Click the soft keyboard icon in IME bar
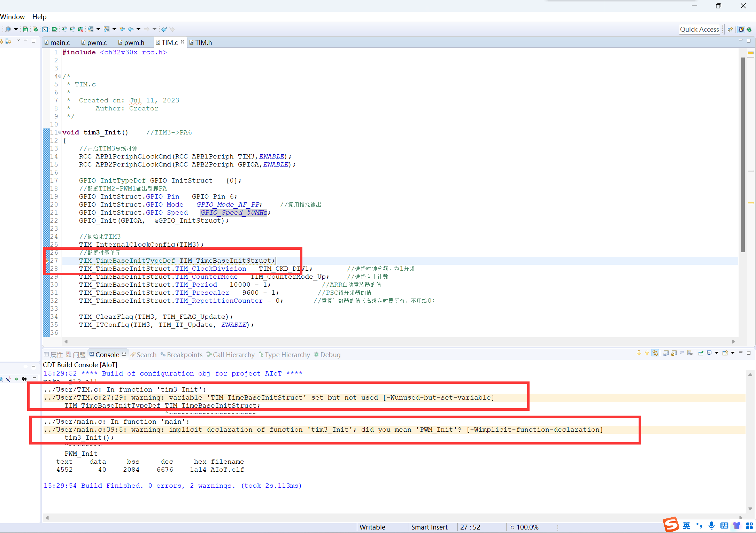 (x=724, y=525)
